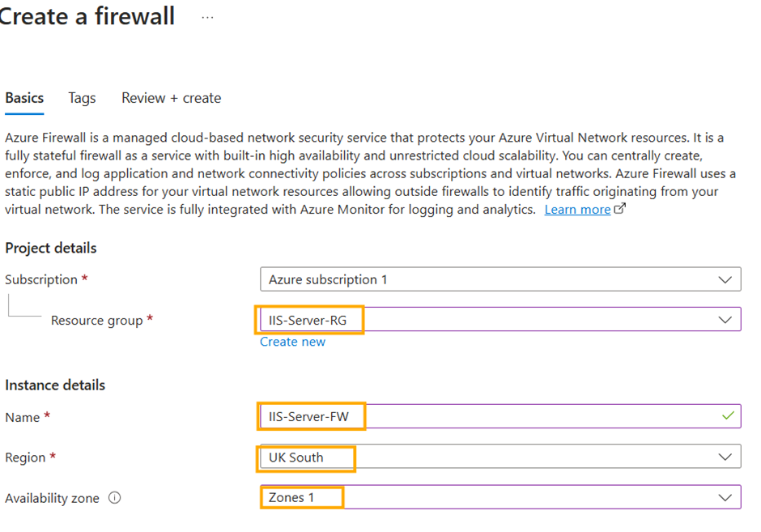Expand the Subscription dropdown
This screenshot has width=761, height=532.
[725, 279]
